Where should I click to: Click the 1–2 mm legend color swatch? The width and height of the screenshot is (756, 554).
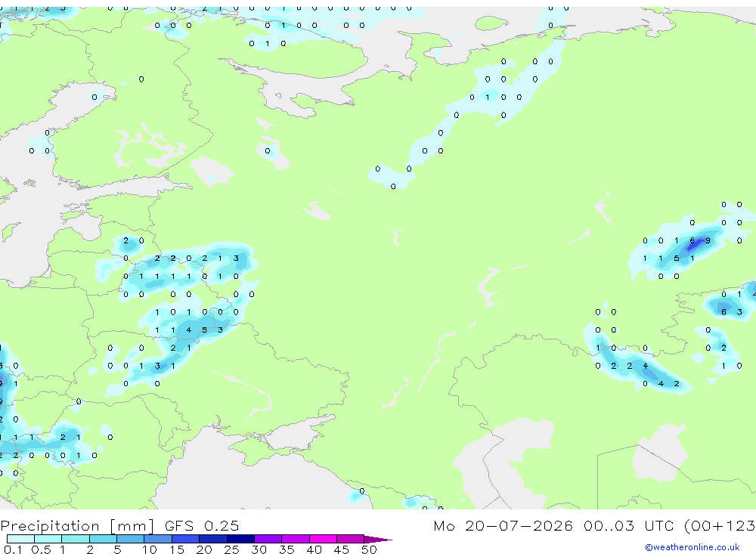click(x=76, y=539)
